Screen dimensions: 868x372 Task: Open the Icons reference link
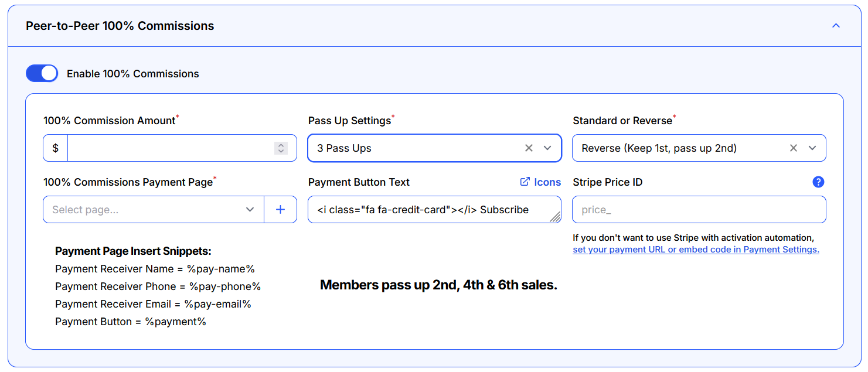point(540,182)
